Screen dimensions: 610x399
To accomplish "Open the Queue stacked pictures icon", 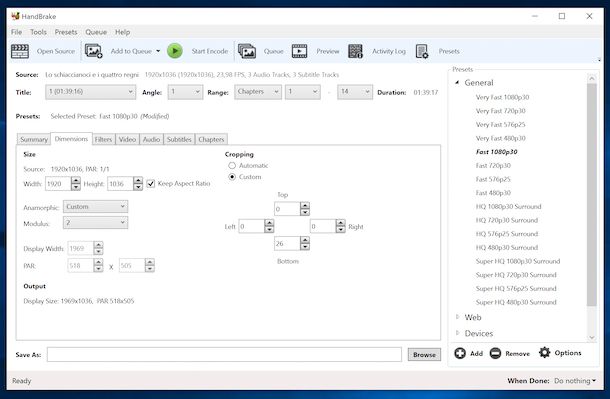I will [247, 51].
